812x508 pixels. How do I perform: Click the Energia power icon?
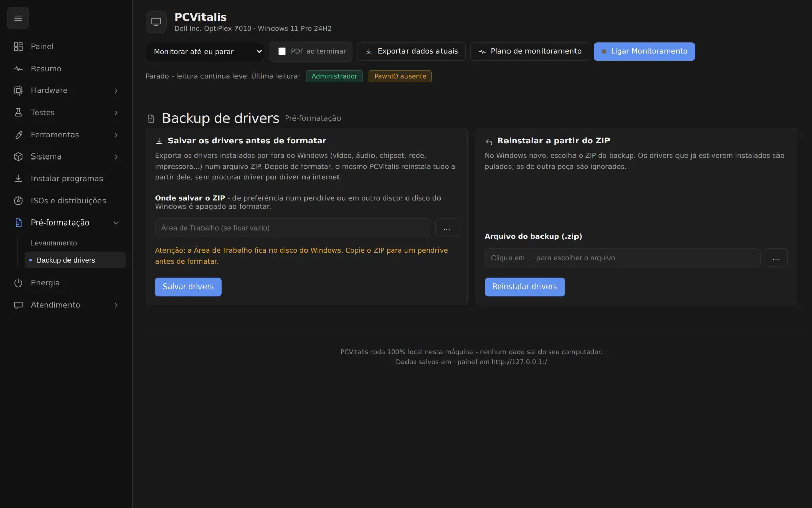[18, 283]
